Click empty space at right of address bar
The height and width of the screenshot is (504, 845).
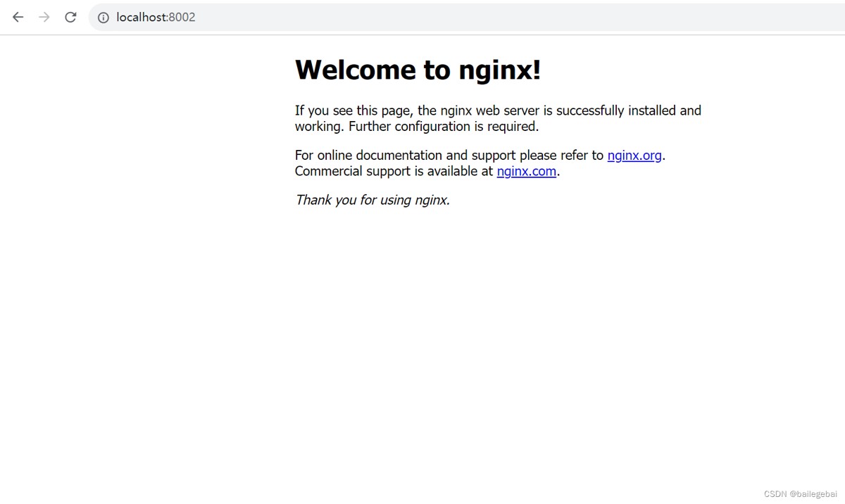pyautogui.click(x=563, y=18)
